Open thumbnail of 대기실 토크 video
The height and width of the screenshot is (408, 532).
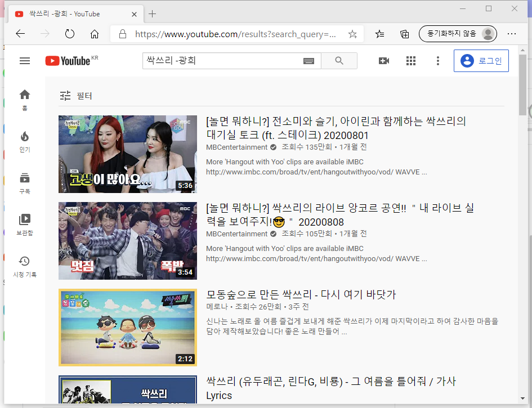(128, 154)
